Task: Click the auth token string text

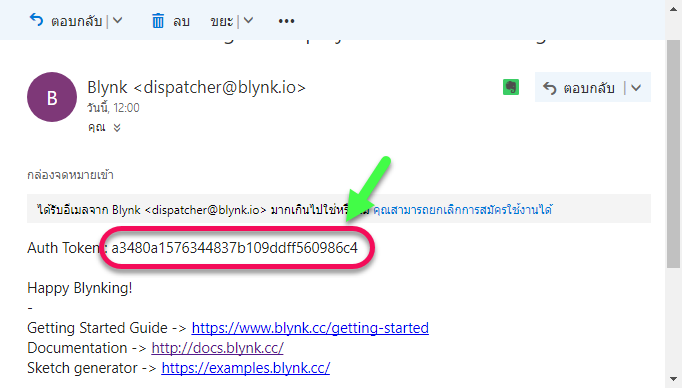Action: (234, 248)
